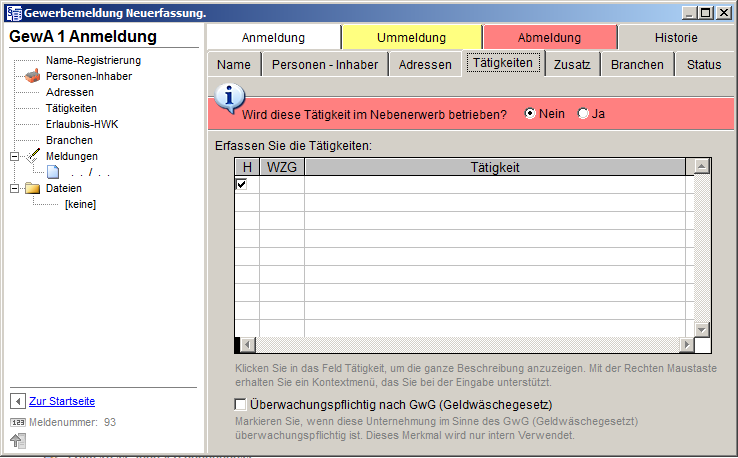Screen dimensions: 738x458
Task: Collapse the Meldungen tree node
Action: pos(14,156)
